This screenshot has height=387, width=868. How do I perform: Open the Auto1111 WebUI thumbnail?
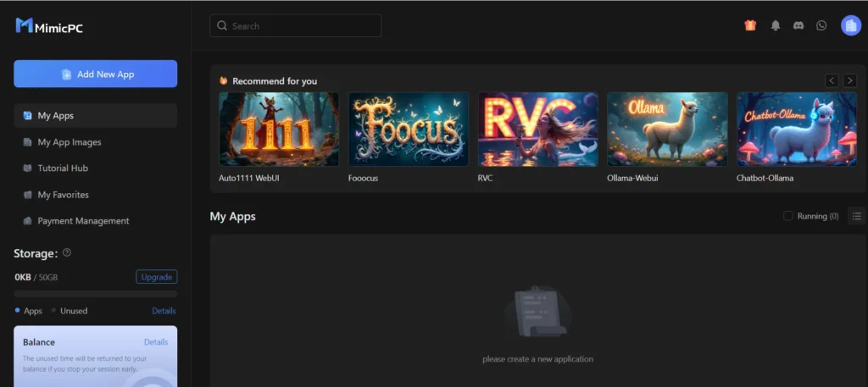[x=279, y=130]
